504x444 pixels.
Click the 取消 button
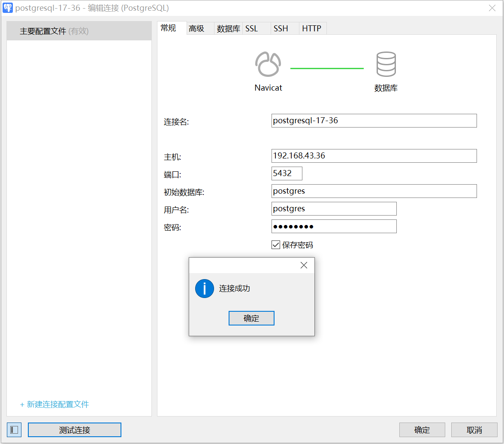click(x=474, y=430)
